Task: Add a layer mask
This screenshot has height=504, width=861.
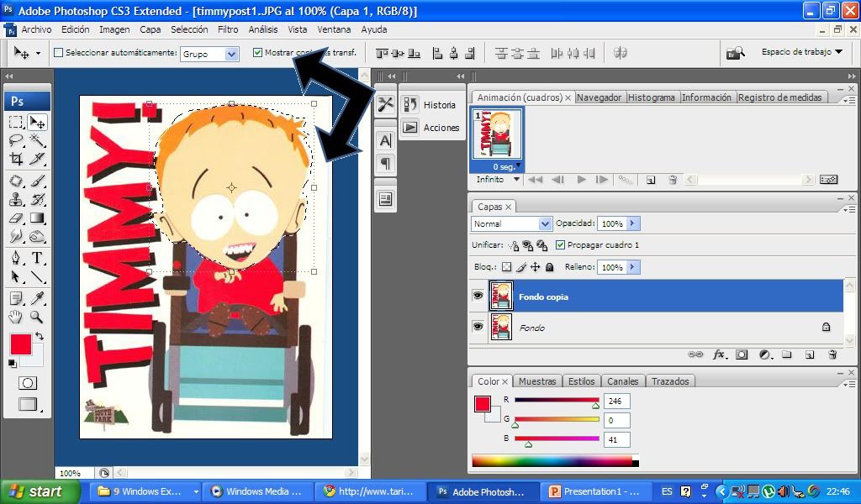Action: [x=742, y=354]
